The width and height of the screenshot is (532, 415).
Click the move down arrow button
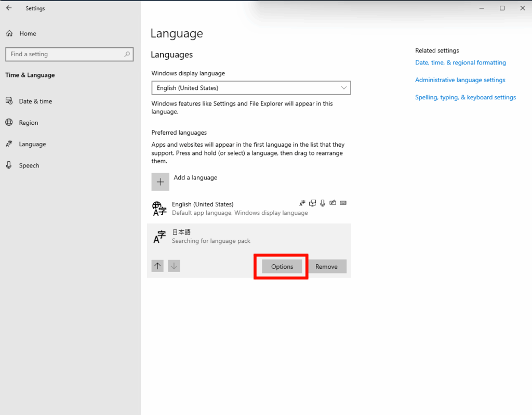click(174, 266)
